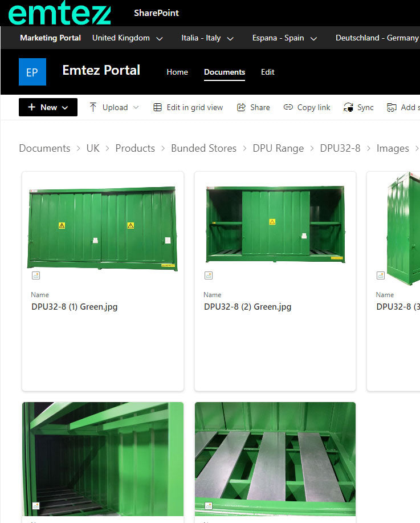Navigate to Documents breadcrumb
The height and width of the screenshot is (523, 420).
(x=44, y=148)
